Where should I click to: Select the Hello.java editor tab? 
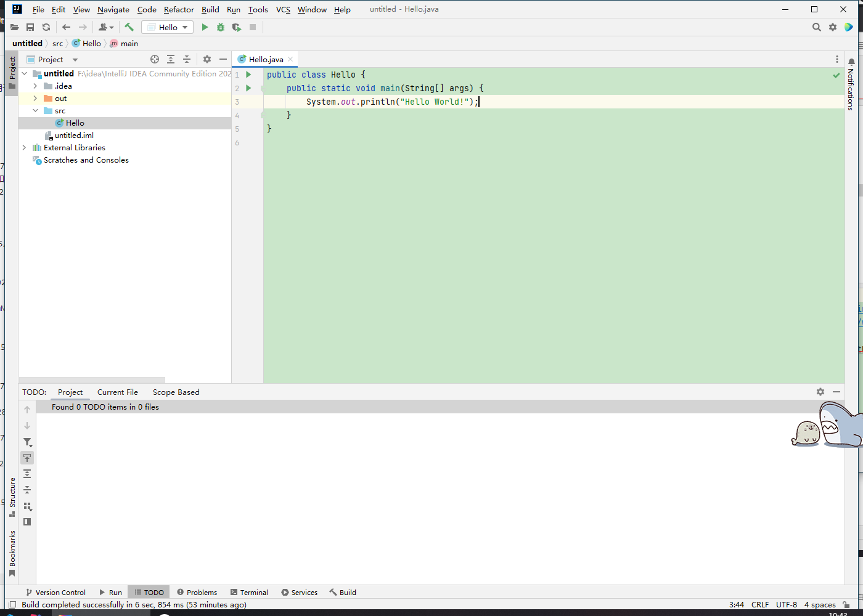point(266,59)
